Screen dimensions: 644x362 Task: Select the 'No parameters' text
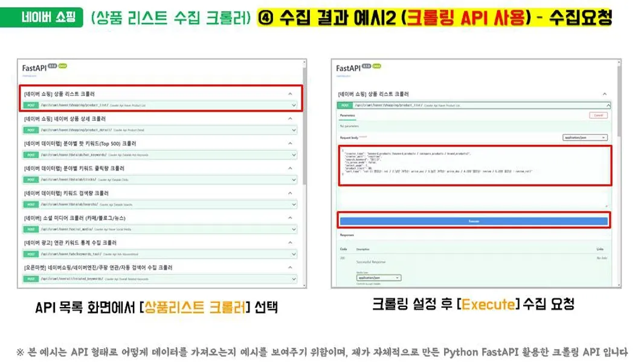click(349, 126)
